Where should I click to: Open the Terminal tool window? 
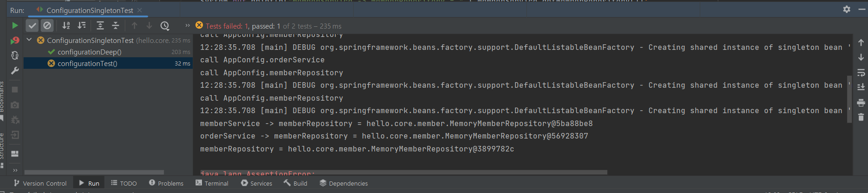pos(212,183)
